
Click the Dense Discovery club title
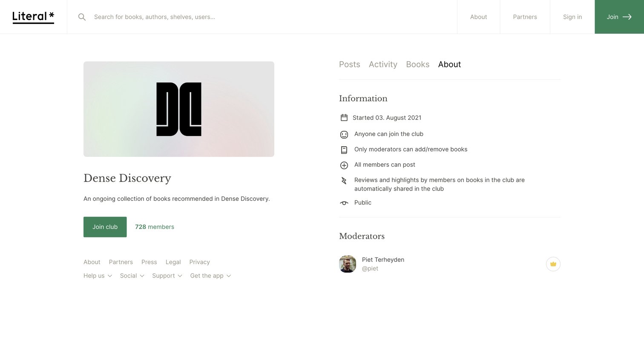(127, 178)
